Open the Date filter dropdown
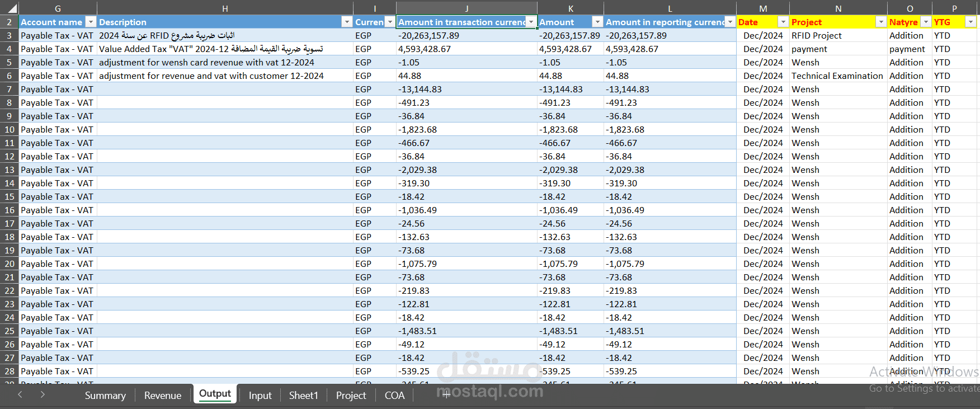 [783, 22]
